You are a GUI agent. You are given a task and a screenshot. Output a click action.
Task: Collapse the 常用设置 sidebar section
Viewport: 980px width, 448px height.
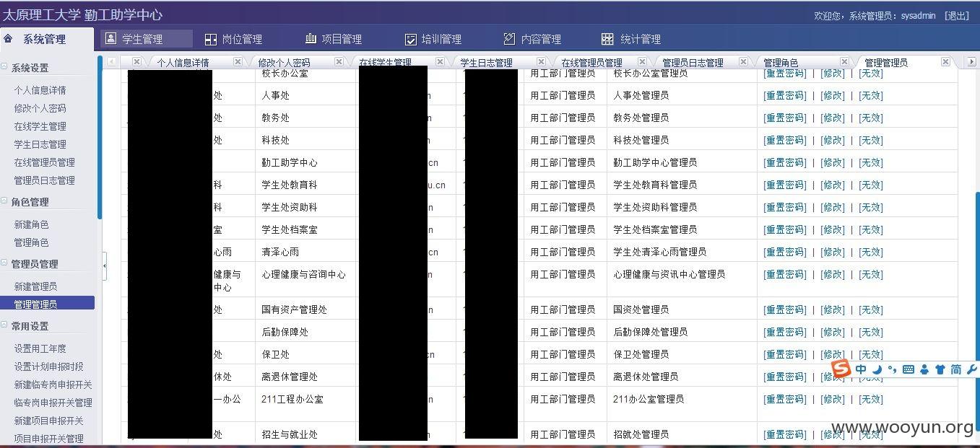[x=4, y=325]
